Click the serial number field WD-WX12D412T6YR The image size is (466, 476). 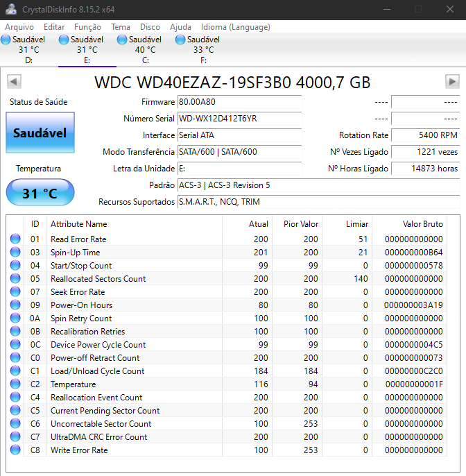(x=239, y=119)
